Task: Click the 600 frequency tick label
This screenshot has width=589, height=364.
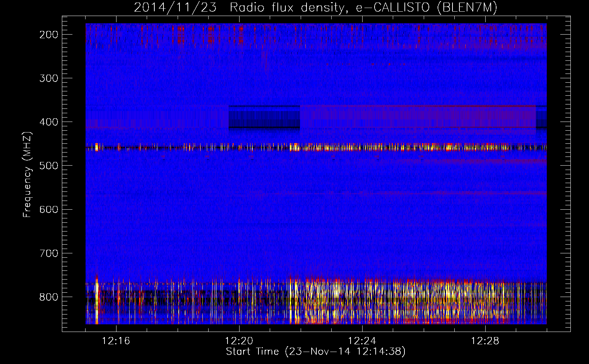Action: pyautogui.click(x=49, y=209)
